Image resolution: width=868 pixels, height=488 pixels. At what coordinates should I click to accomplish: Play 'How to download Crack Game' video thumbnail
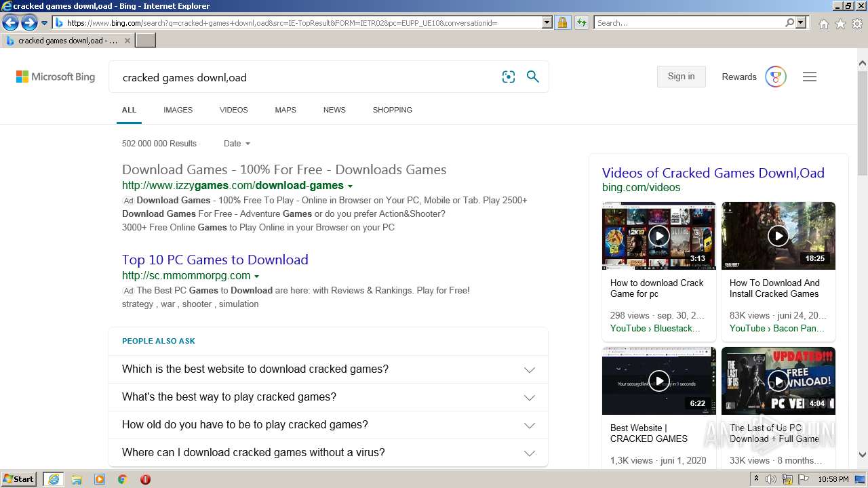(658, 236)
